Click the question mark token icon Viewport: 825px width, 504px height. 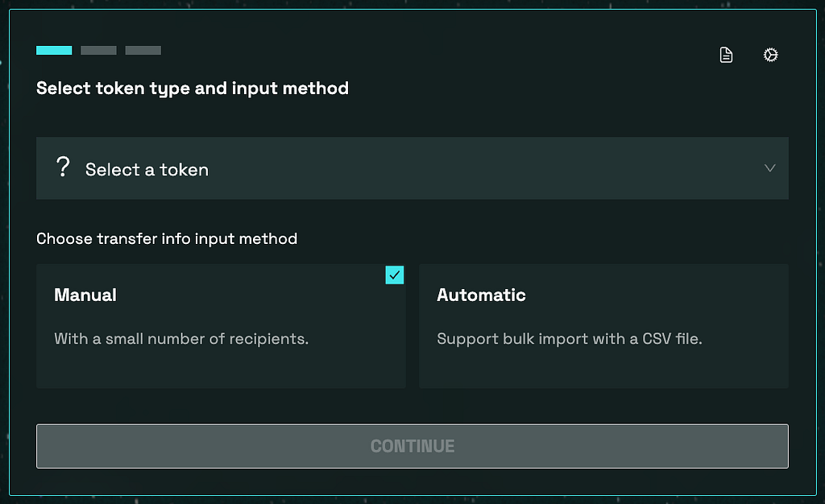[63, 167]
